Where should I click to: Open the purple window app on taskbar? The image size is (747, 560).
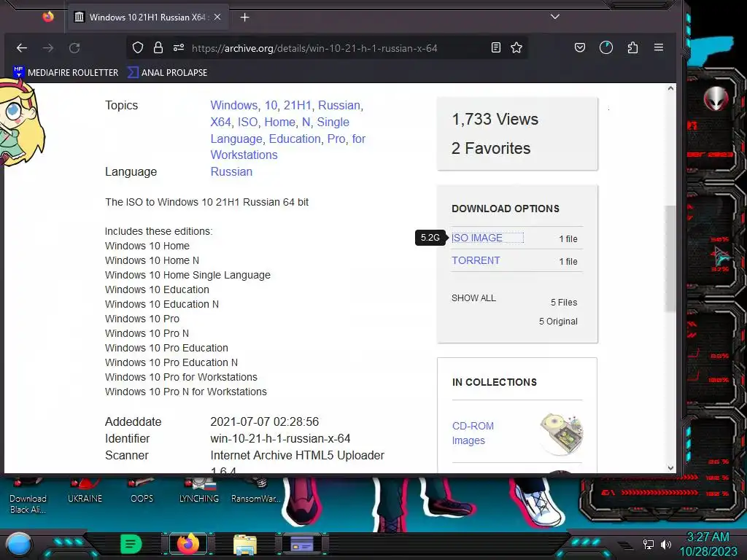[x=302, y=544]
